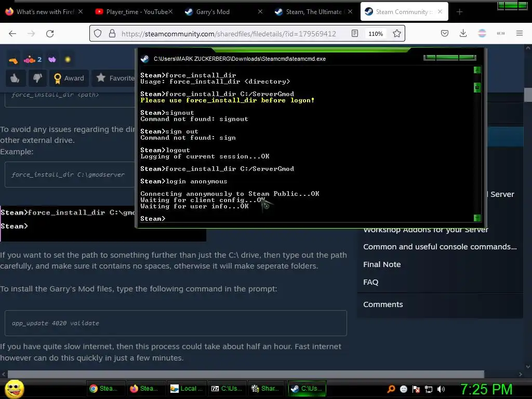Close the Player_time YouTube tab
The width and height of the screenshot is (532, 399).
click(x=170, y=11)
